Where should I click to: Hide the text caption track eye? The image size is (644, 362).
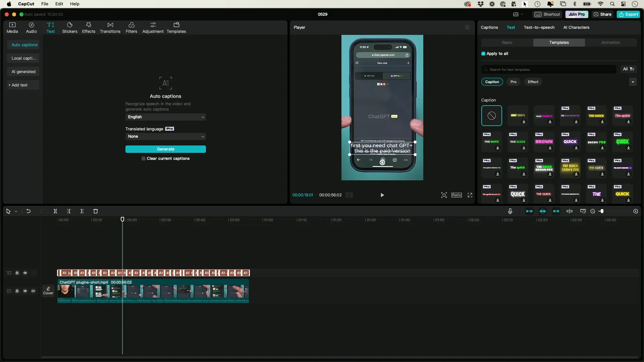pyautogui.click(x=25, y=273)
